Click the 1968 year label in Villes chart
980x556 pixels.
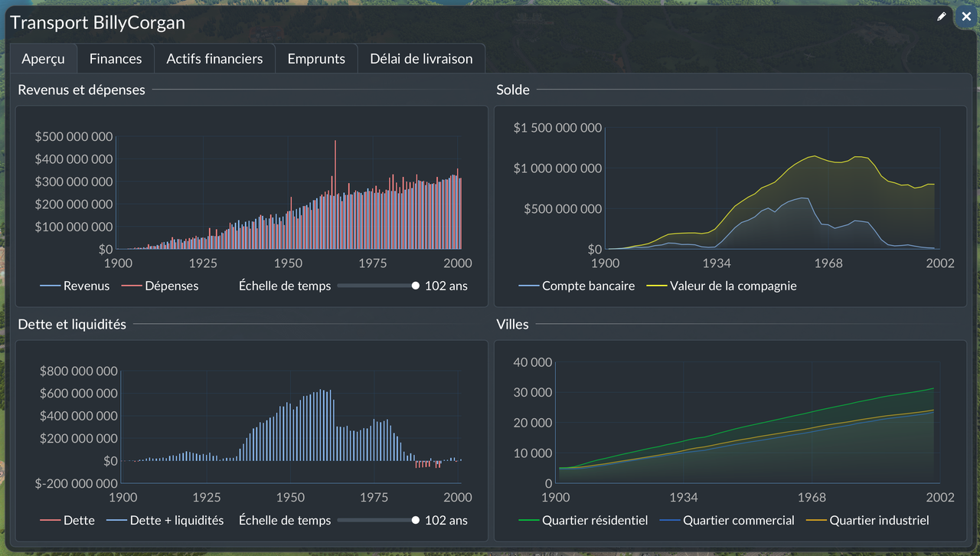point(812,497)
